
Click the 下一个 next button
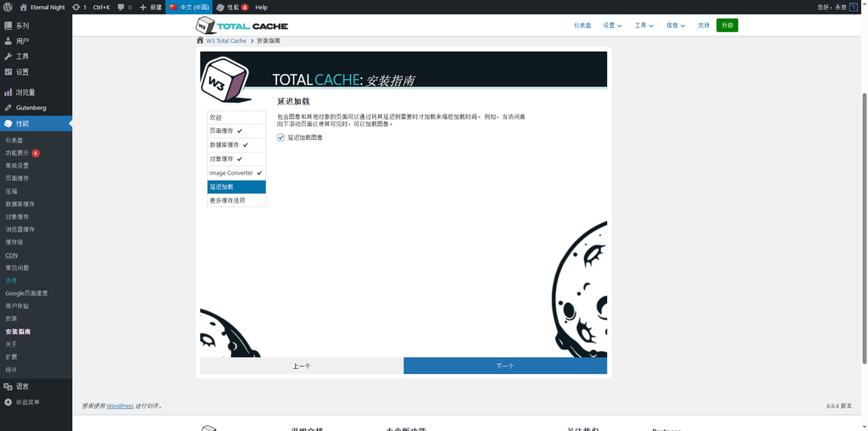click(x=505, y=366)
